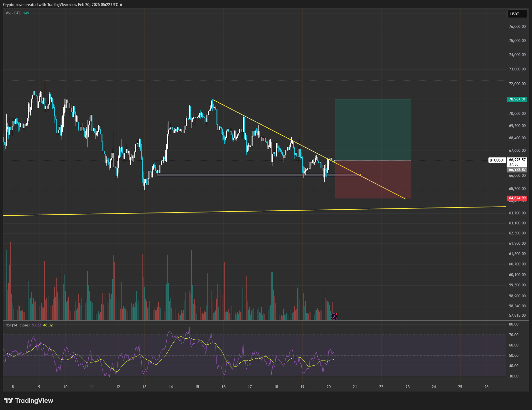Viewport: 532px width, 410px height.
Task: Click the green 70,967.91 take-profit price label
Action: pyautogui.click(x=517, y=99)
